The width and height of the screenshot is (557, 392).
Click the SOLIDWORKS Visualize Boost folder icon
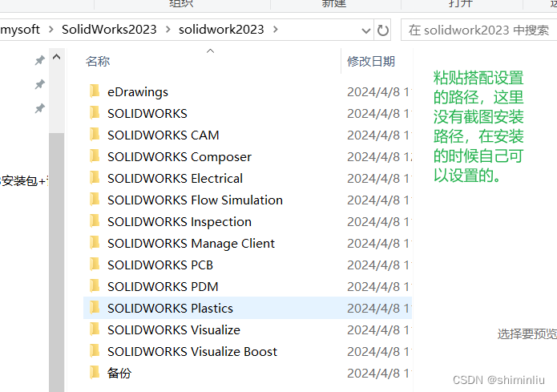(x=95, y=351)
